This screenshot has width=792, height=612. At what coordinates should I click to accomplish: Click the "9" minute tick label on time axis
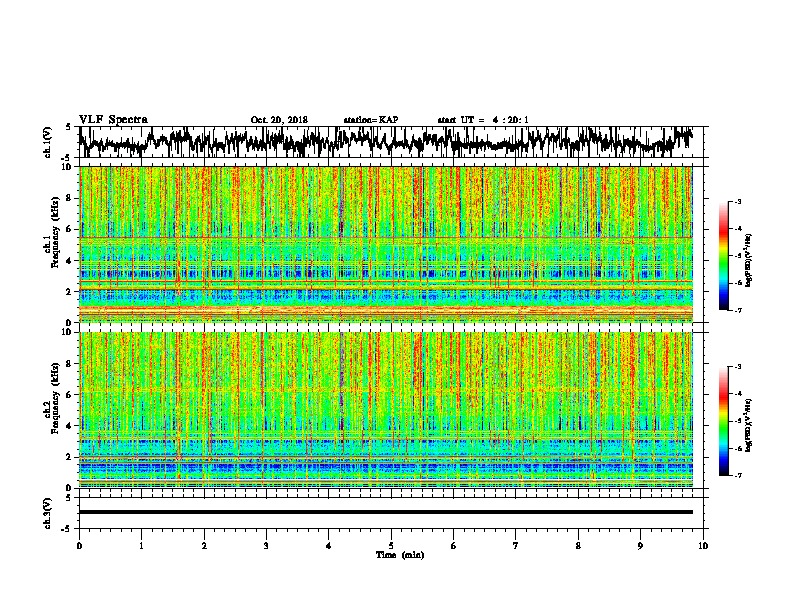pos(640,546)
